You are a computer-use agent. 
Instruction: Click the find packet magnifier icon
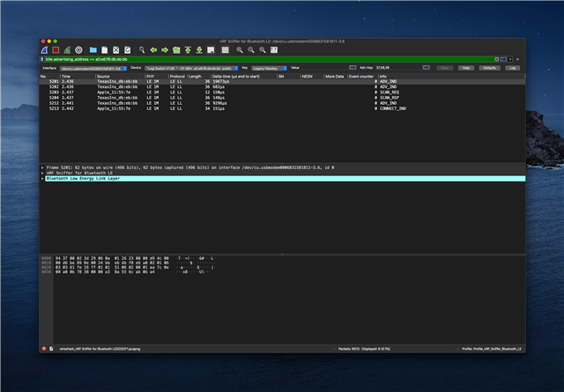pyautogui.click(x=142, y=50)
